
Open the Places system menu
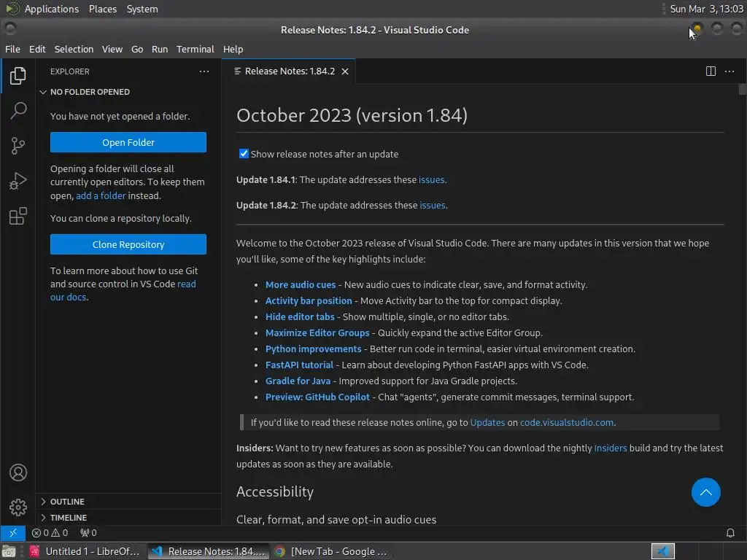click(x=102, y=9)
